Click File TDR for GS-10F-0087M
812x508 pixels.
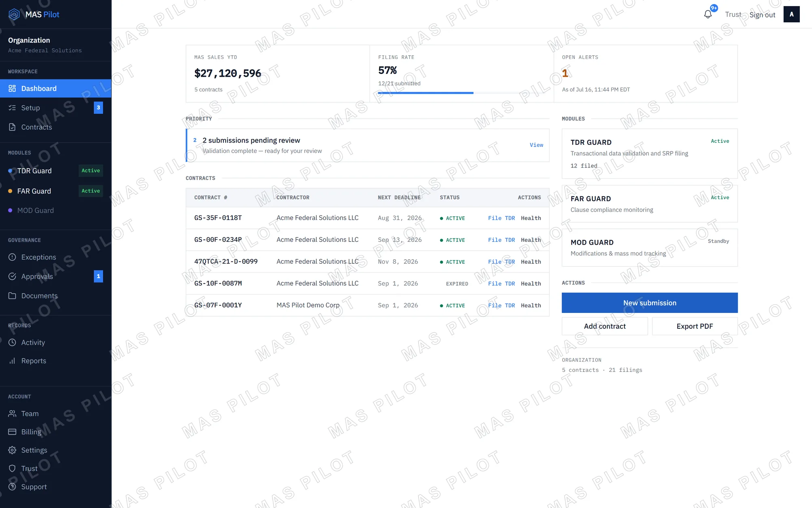[x=501, y=284]
